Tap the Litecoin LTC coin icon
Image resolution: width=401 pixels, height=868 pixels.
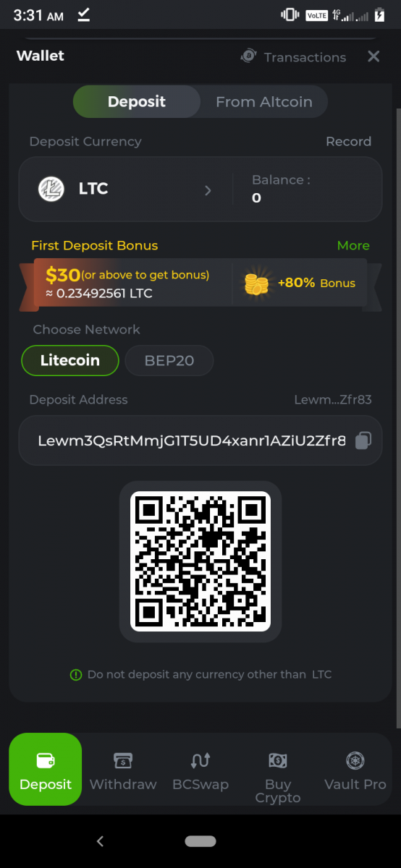(x=51, y=190)
